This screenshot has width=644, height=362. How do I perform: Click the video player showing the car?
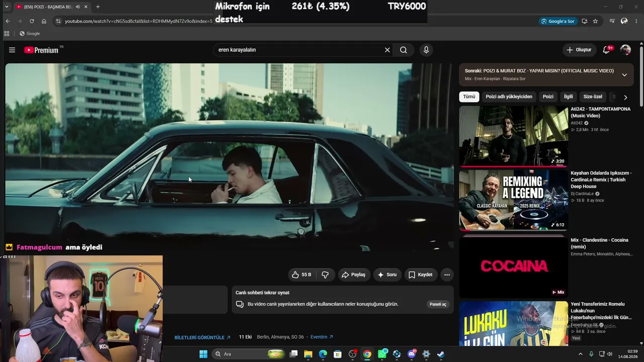coord(229,156)
